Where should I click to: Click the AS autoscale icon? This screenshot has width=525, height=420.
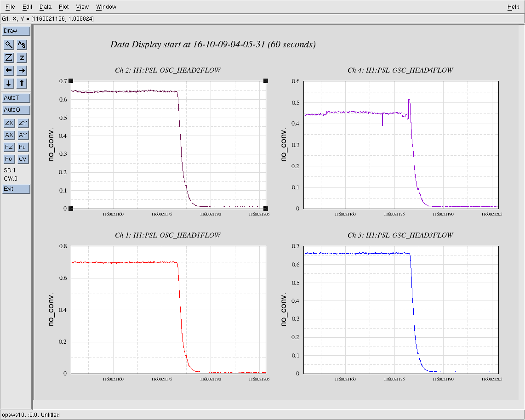point(22,45)
